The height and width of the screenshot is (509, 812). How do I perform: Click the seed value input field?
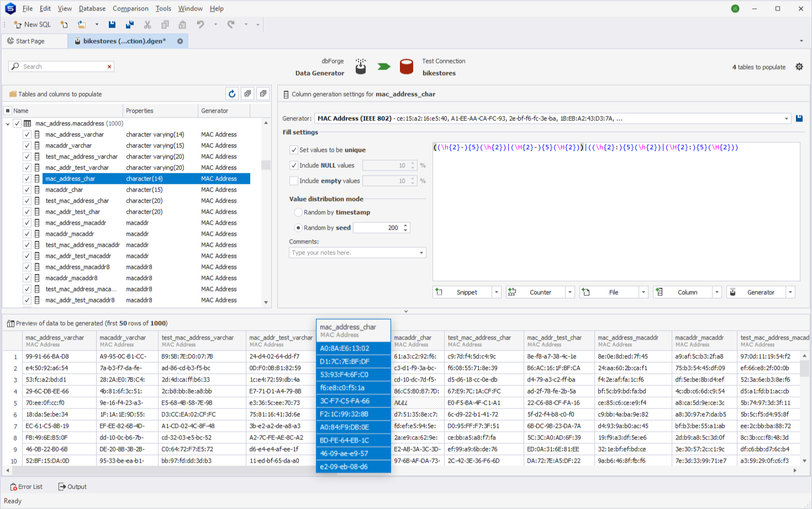click(x=377, y=227)
